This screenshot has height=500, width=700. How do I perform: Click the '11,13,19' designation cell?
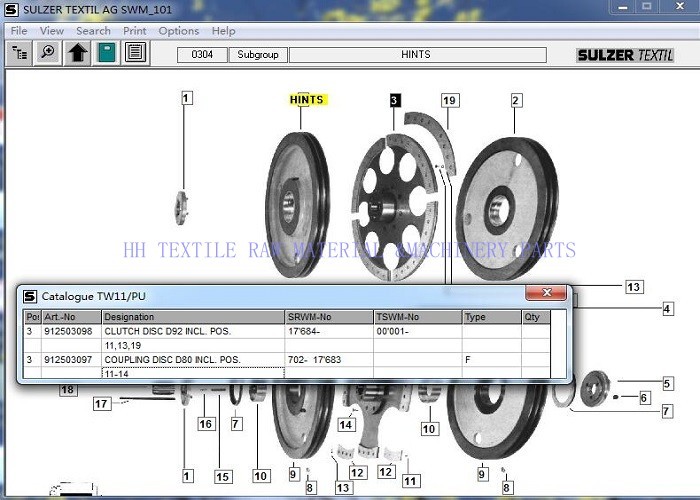tap(193, 346)
